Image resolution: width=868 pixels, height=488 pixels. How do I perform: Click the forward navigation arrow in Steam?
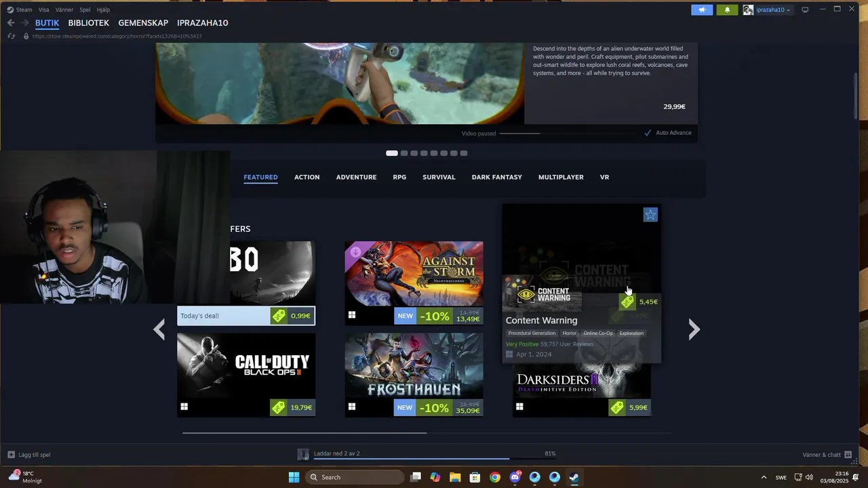[25, 23]
